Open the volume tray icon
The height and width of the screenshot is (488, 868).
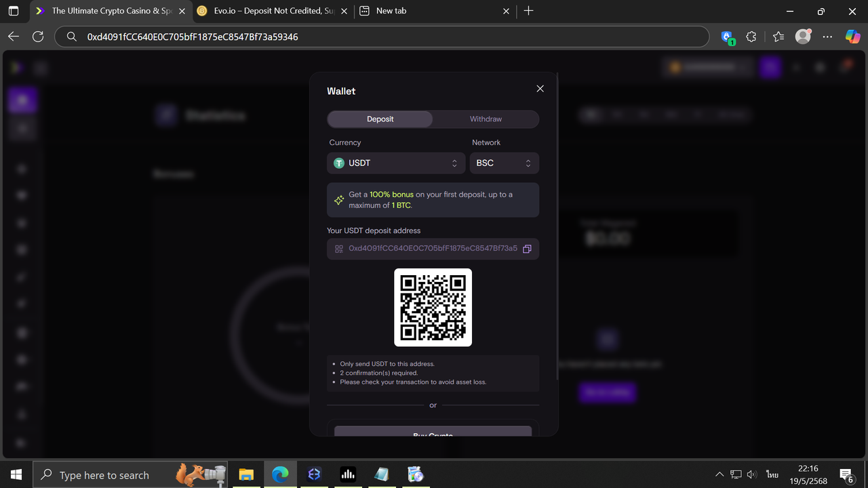coord(752,474)
